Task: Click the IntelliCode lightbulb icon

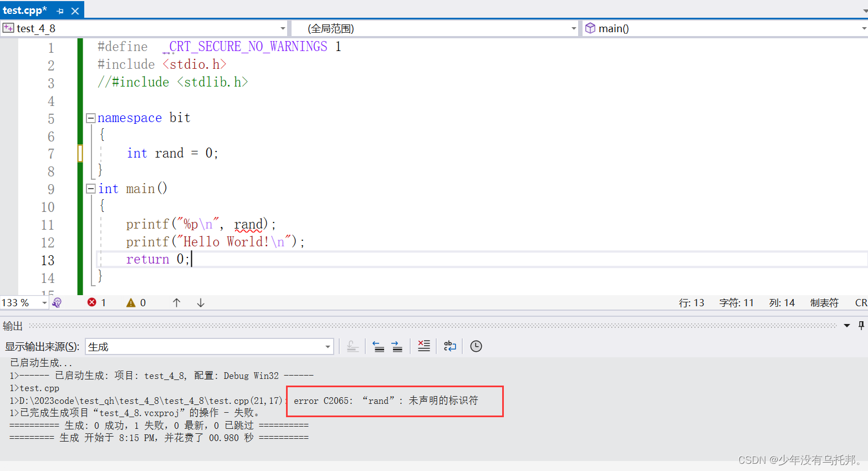Action: (57, 303)
